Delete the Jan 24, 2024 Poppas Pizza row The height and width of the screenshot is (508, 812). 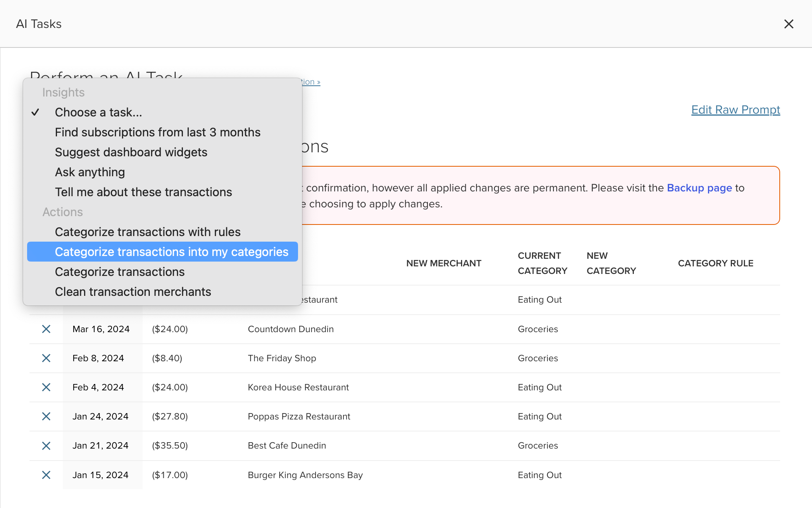tap(46, 416)
